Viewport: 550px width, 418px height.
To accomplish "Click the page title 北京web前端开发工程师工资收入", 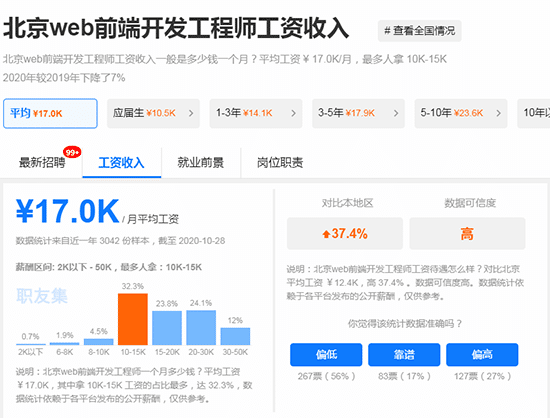I will click(176, 28).
